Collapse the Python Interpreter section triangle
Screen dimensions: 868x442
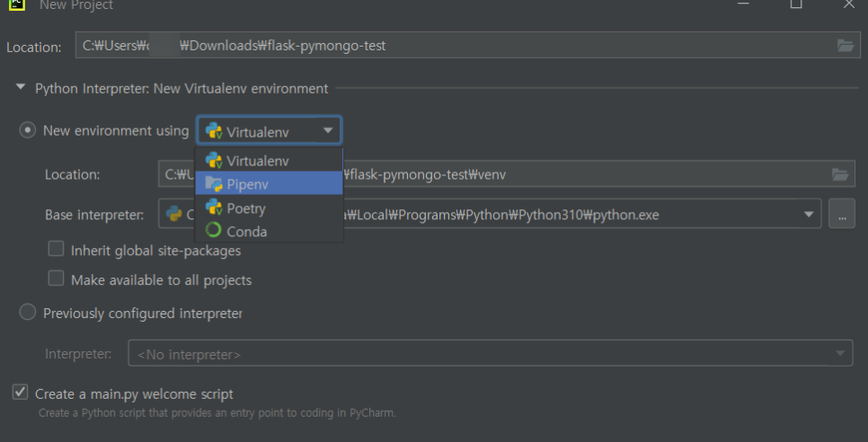21,87
